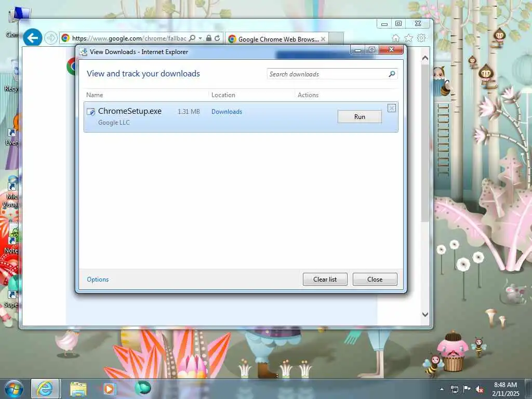Click the network icon in the system tray

click(455, 389)
